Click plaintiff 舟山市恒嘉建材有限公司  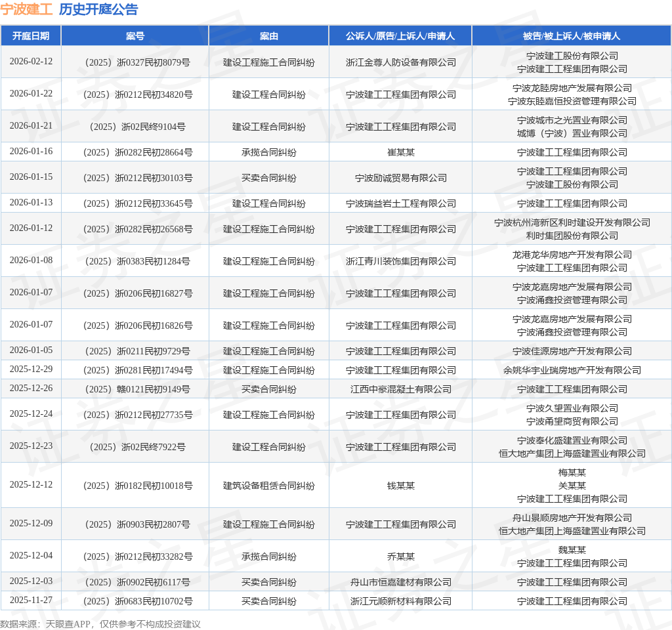401,583
